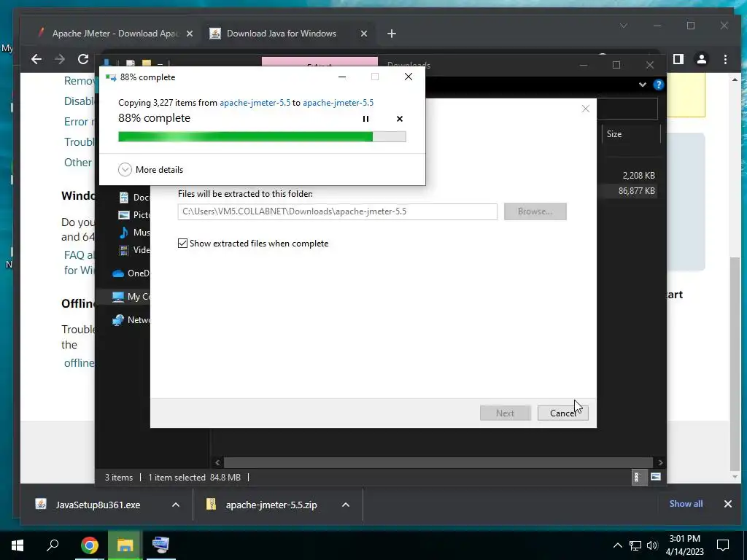The width and height of the screenshot is (747, 560).
Task: Open the notification center icon
Action: [x=723, y=545]
